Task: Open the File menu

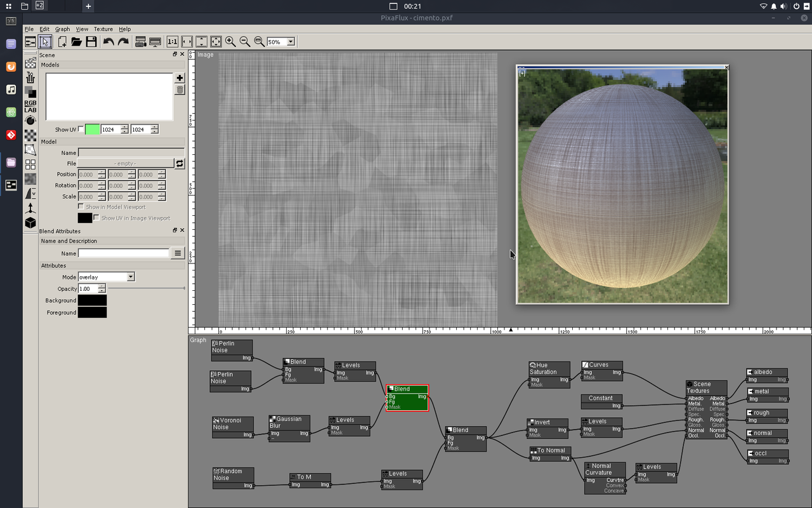Action: pos(29,29)
